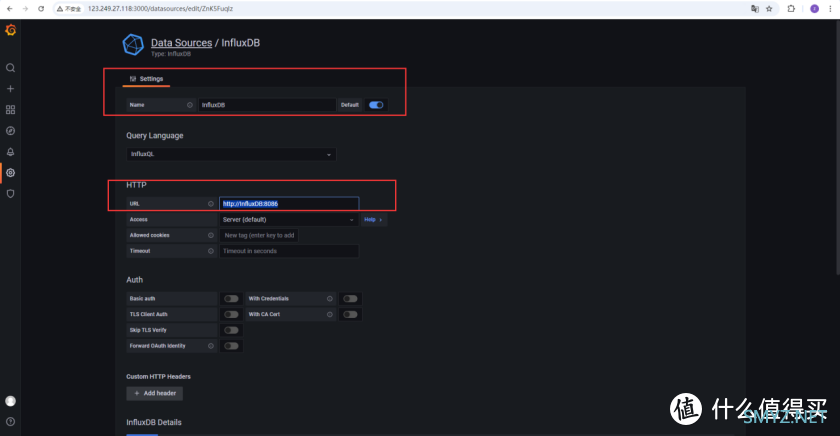The width and height of the screenshot is (840, 436).
Task: Enable the Forward OAuth Identity switch
Action: 231,346
